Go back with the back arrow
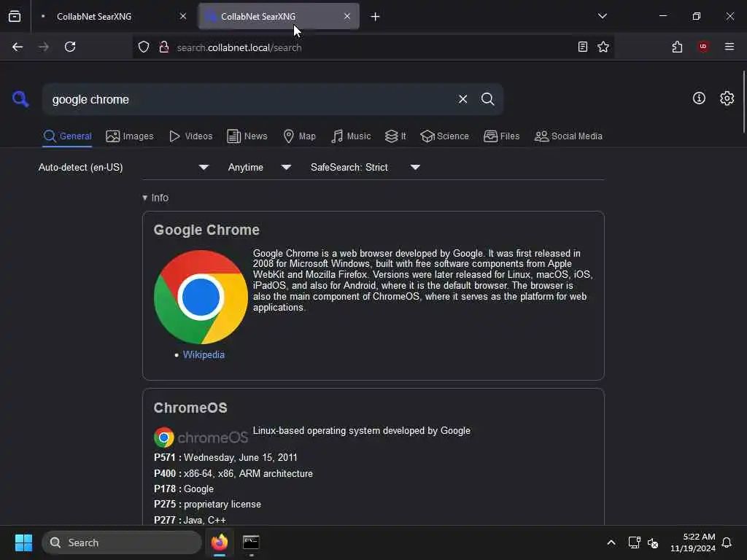Screen dimensions: 747x560 click(18, 47)
